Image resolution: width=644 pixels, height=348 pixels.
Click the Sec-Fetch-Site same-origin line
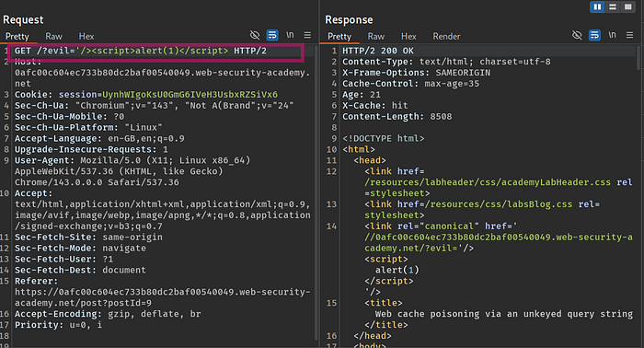[x=88, y=238]
